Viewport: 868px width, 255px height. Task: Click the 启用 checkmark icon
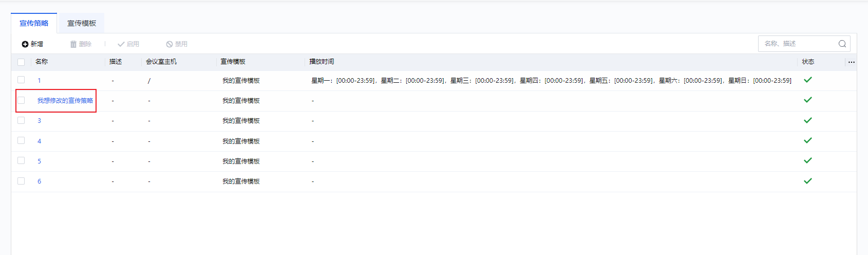point(121,44)
